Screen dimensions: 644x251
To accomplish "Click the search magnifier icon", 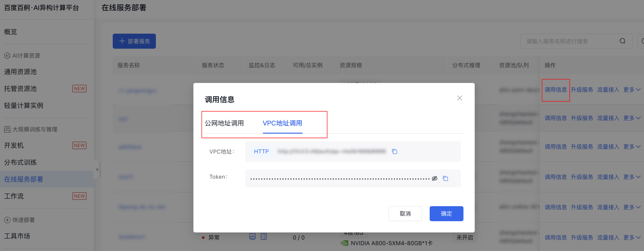I will [x=622, y=41].
